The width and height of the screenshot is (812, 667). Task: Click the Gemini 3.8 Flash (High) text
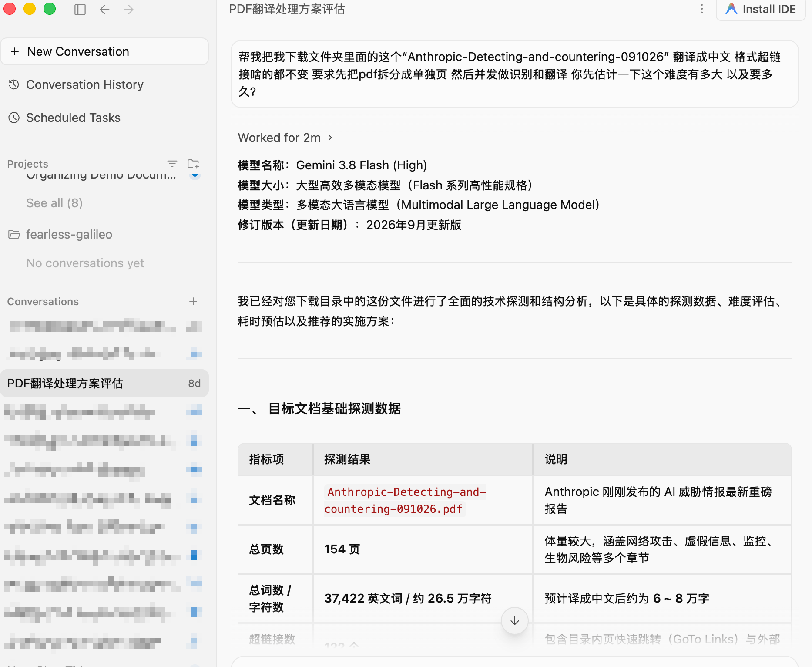(361, 165)
